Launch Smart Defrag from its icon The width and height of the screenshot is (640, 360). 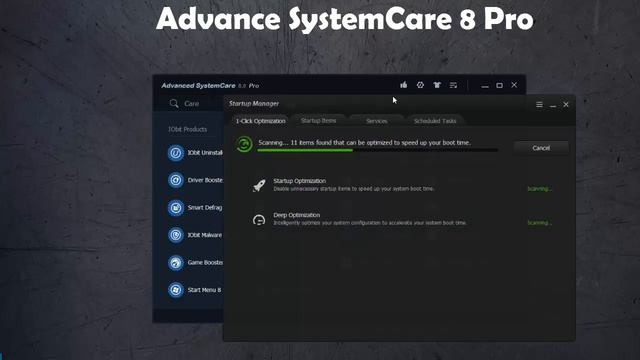click(176, 208)
